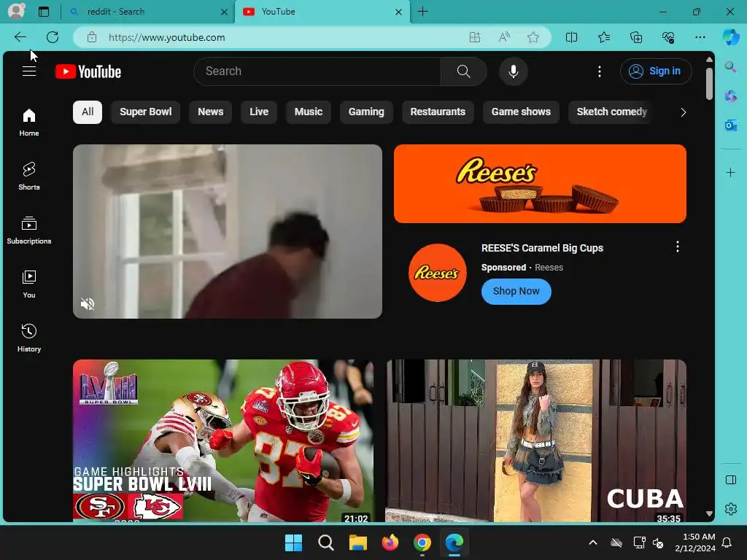This screenshot has width=747, height=560.
Task: Open Outlook in the Edge sidebar
Action: [x=730, y=125]
